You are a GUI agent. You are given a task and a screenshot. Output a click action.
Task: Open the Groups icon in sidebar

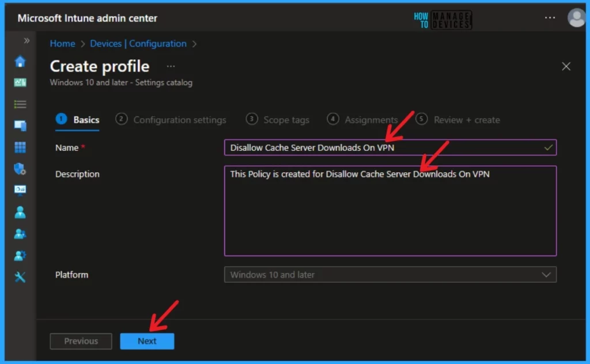point(20,234)
